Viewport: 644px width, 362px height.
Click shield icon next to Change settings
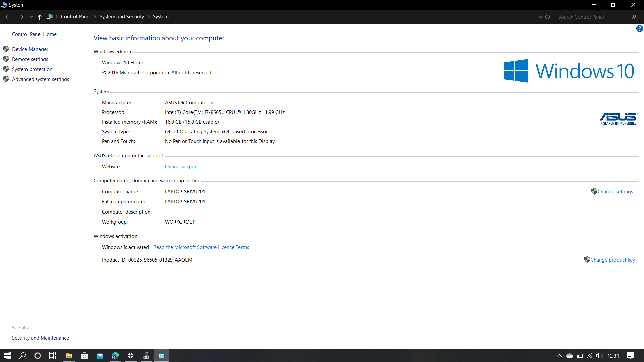pos(594,191)
